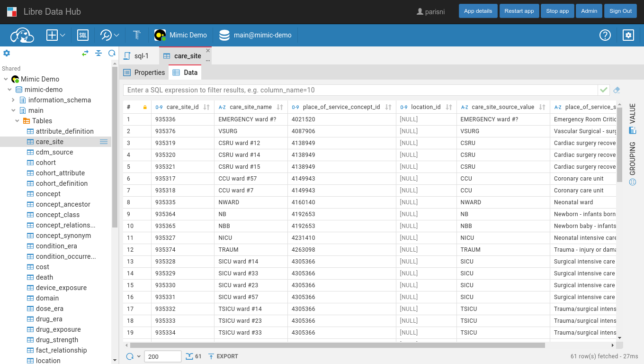Click the SQL filter expression input field

click(360, 90)
